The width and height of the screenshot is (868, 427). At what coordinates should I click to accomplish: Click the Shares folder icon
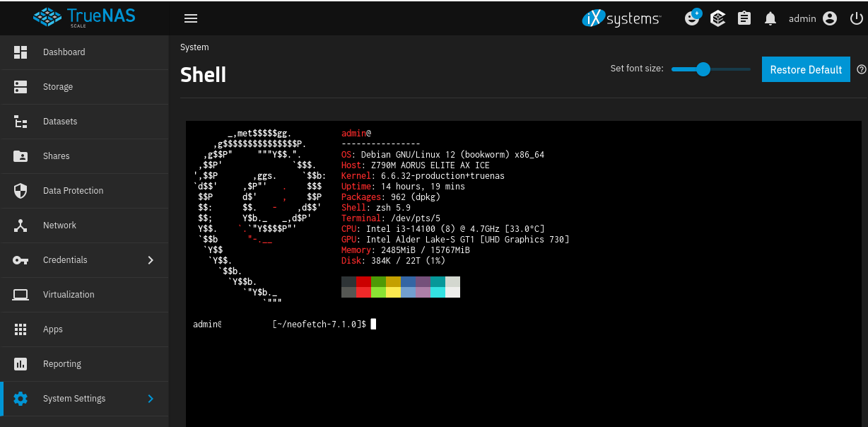tap(20, 156)
